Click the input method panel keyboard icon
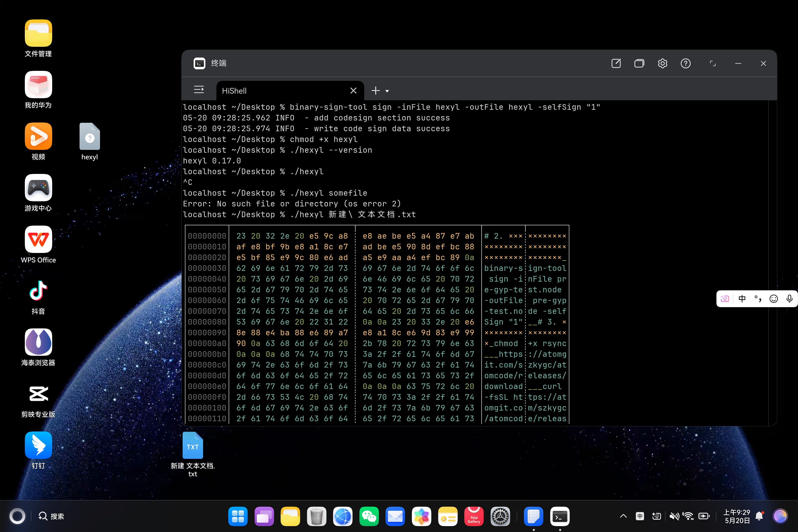Image resolution: width=798 pixels, height=532 pixels. (x=725, y=299)
